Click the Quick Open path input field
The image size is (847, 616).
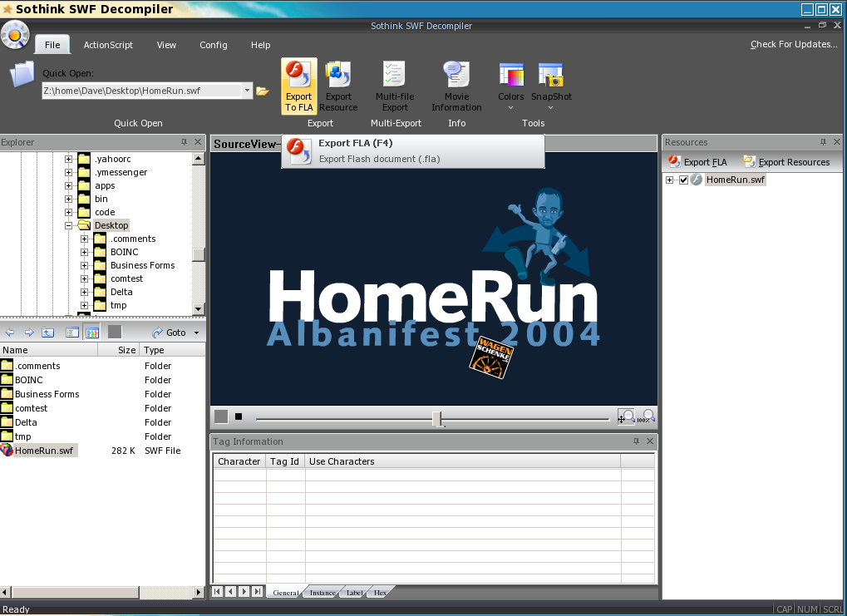pyautogui.click(x=141, y=91)
